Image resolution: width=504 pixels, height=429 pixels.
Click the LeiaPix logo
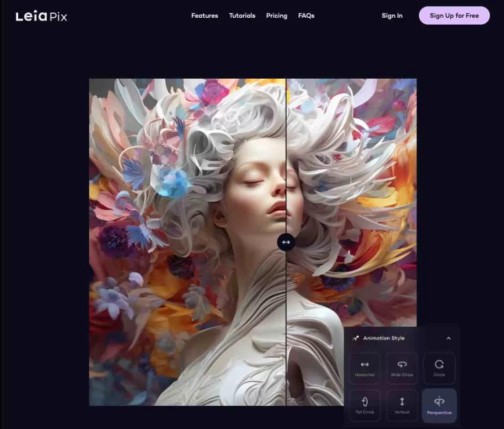pyautogui.click(x=41, y=16)
